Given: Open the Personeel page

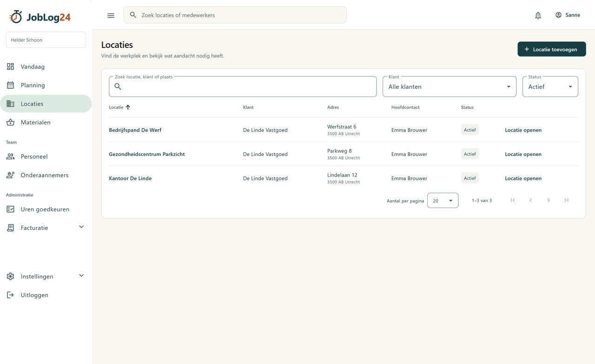Looking at the screenshot, I should [46, 157].
